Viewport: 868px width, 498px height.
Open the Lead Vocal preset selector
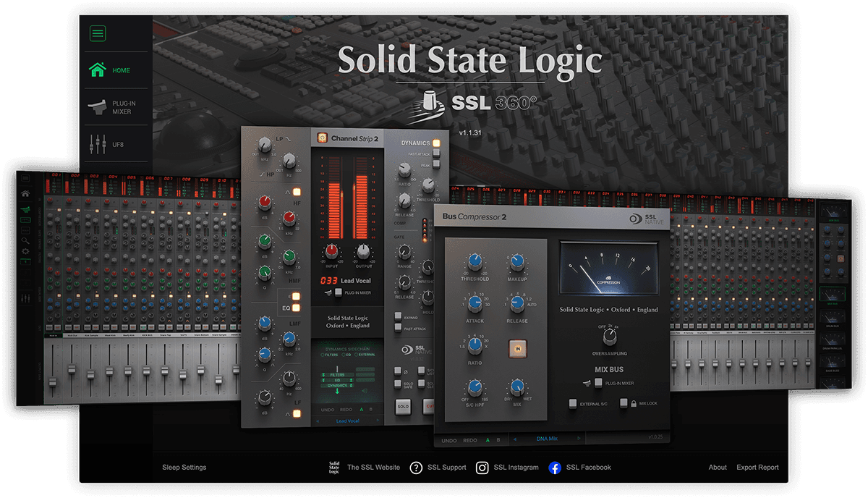tap(347, 421)
